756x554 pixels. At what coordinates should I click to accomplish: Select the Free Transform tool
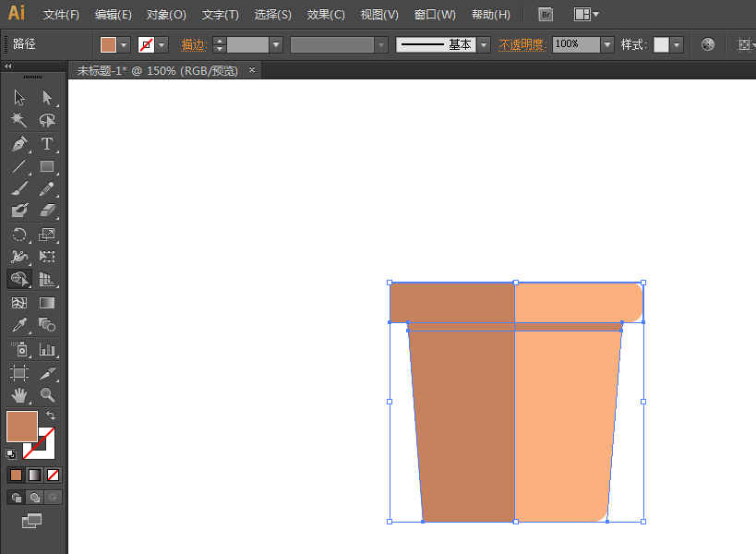[47, 256]
